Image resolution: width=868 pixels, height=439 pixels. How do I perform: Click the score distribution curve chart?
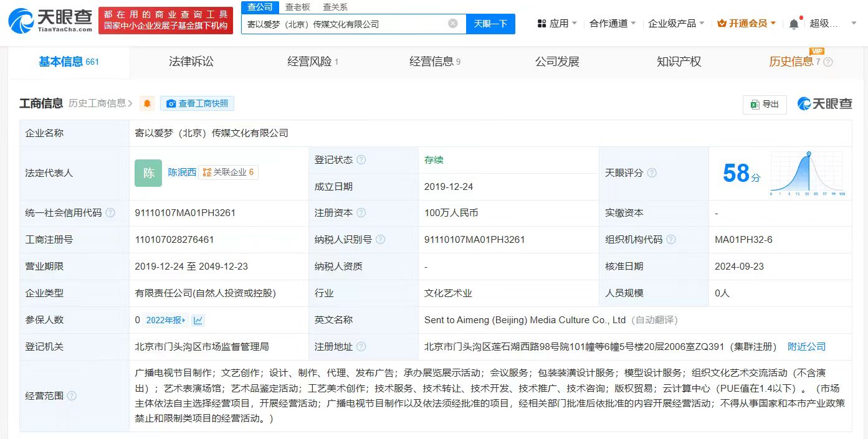tap(808, 174)
